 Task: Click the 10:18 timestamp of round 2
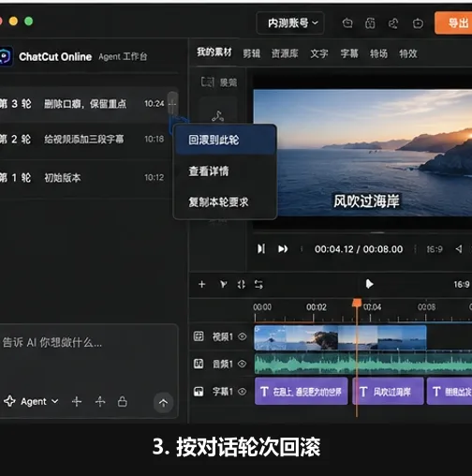pos(154,139)
